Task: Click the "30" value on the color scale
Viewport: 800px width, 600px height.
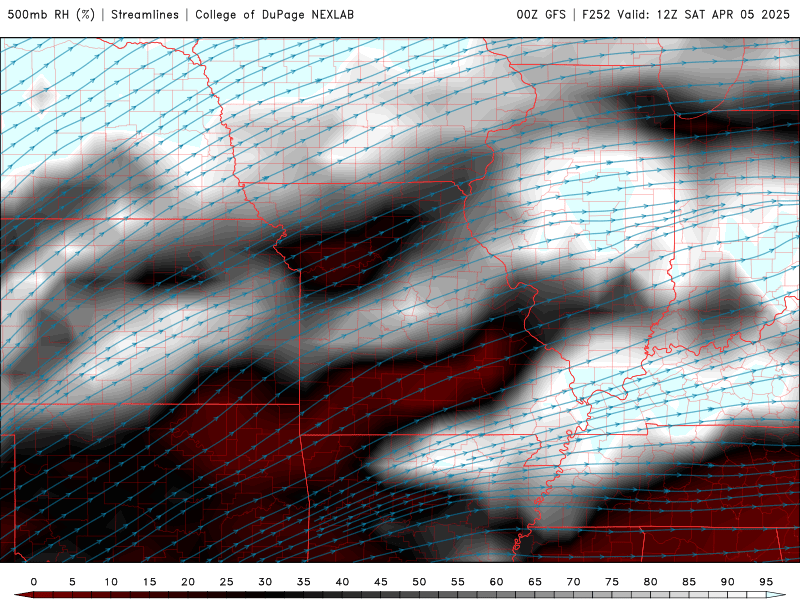Action: 265,582
